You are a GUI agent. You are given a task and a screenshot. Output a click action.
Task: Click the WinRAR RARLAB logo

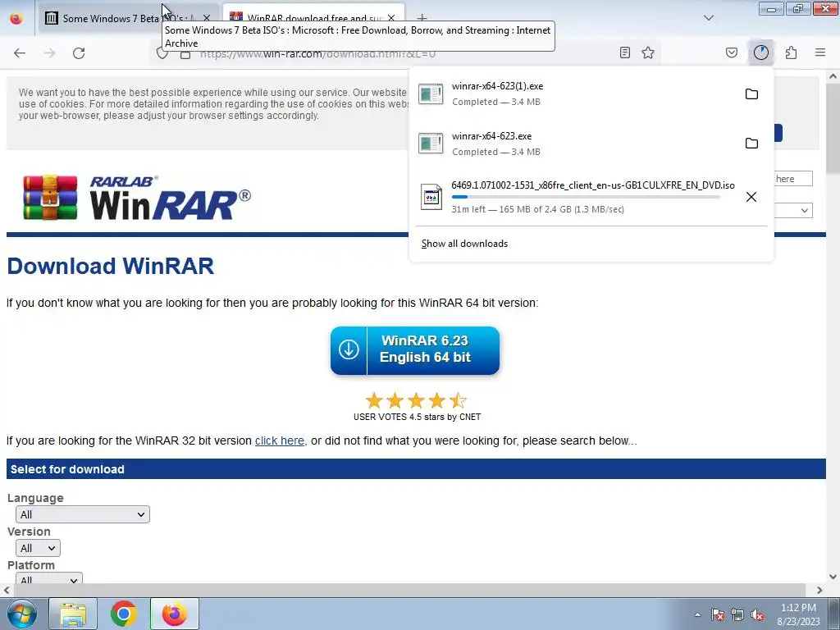click(137, 197)
